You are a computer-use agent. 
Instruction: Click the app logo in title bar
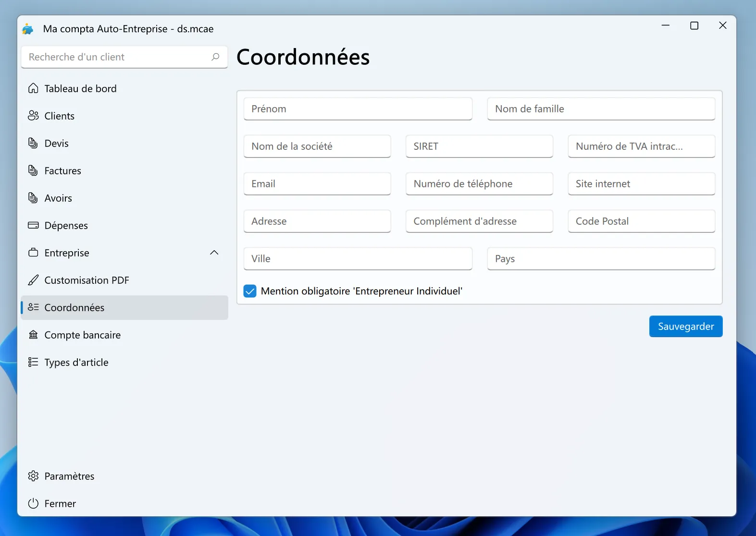coord(28,29)
